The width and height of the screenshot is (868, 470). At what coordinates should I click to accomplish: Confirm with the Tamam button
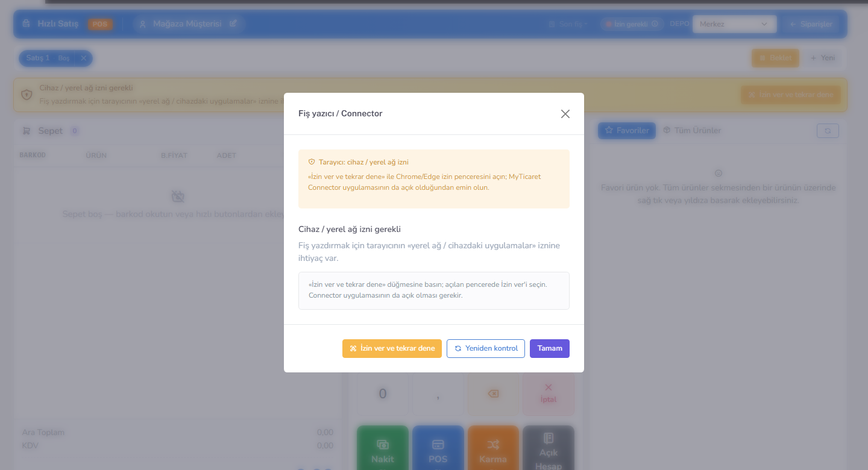tap(550, 348)
